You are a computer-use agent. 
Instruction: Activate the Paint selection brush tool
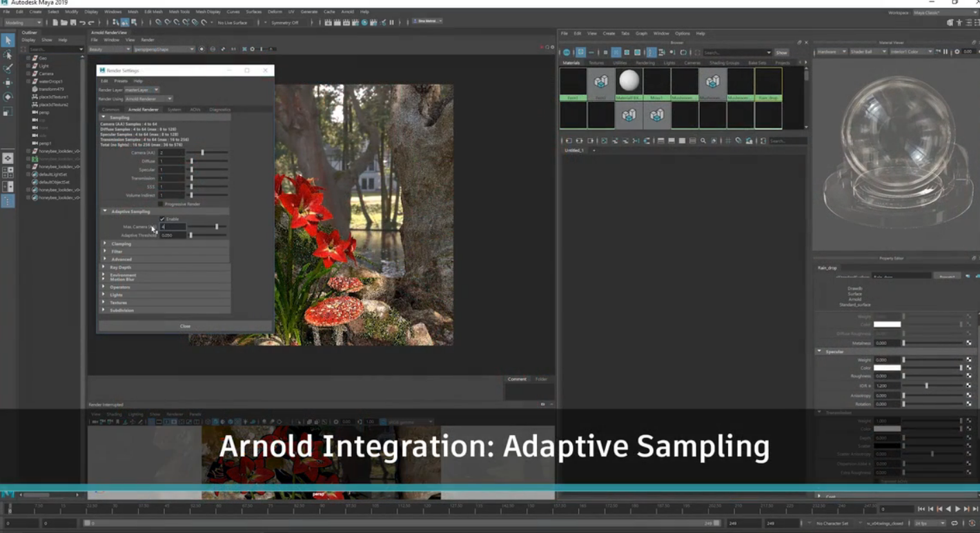pos(8,69)
